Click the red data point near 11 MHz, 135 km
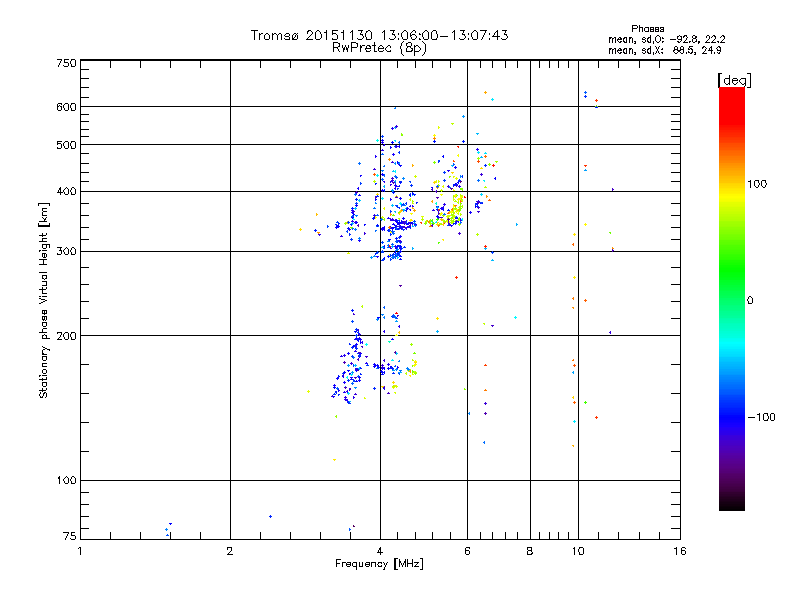The image size is (800, 600). point(596,417)
